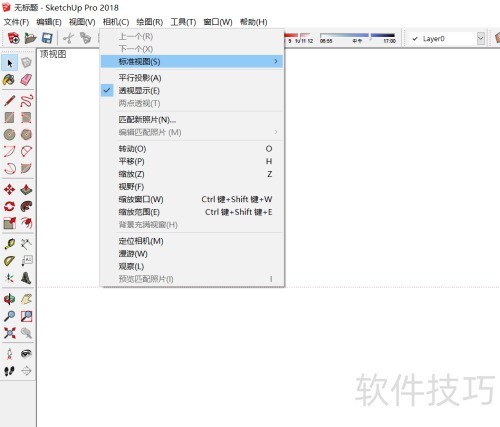Click the Open file toolbar icon
The width and height of the screenshot is (500, 427).
click(x=30, y=38)
